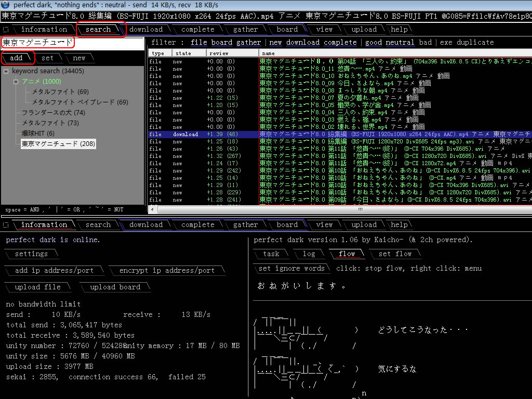This screenshot has width=532, height=399.
Task: Click the upload board button
Action: 115,287
